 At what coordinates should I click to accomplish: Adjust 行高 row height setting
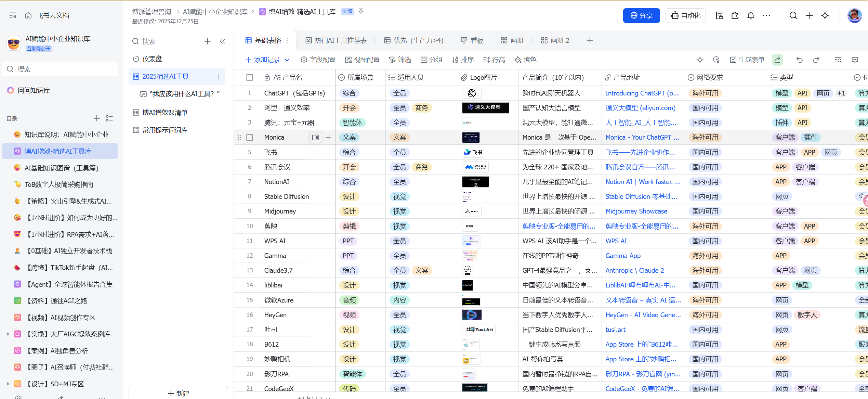pos(494,60)
